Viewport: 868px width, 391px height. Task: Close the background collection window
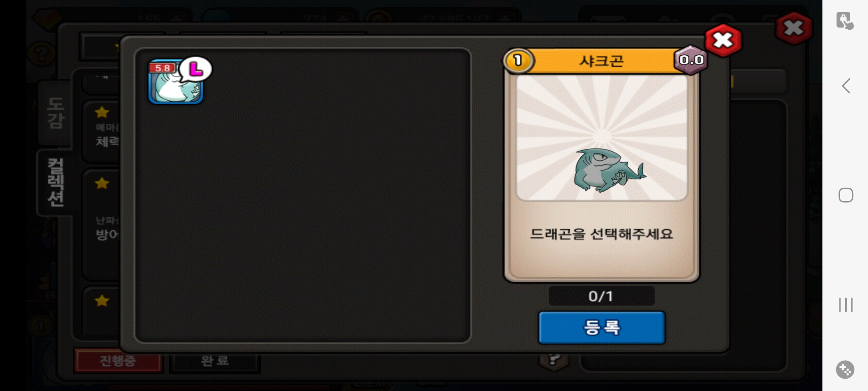click(x=794, y=28)
